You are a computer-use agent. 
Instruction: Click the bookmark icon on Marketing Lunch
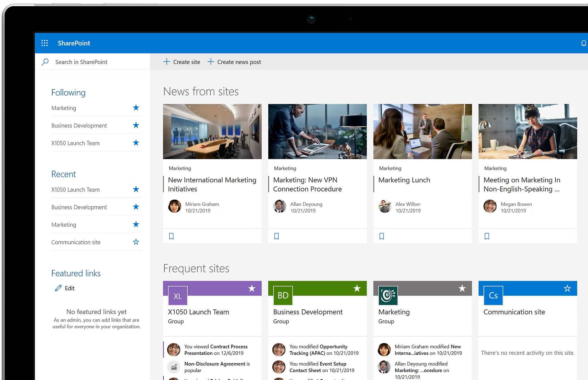[x=382, y=236]
